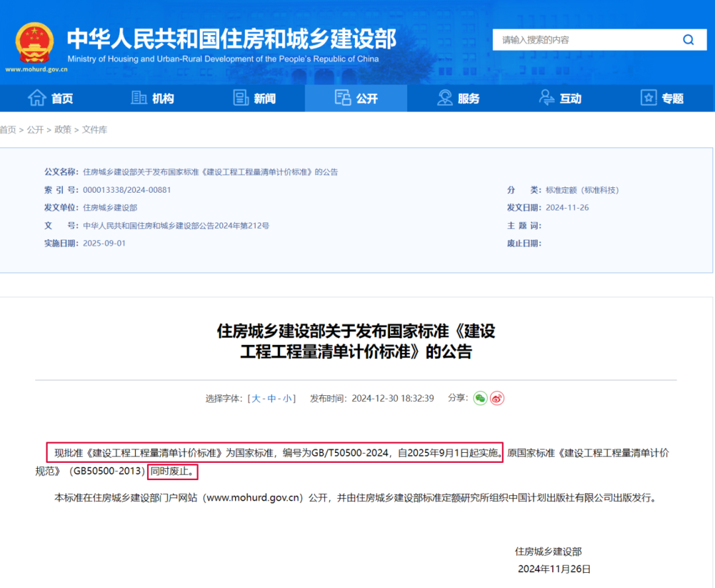Click the 首页 home icon

point(36,98)
